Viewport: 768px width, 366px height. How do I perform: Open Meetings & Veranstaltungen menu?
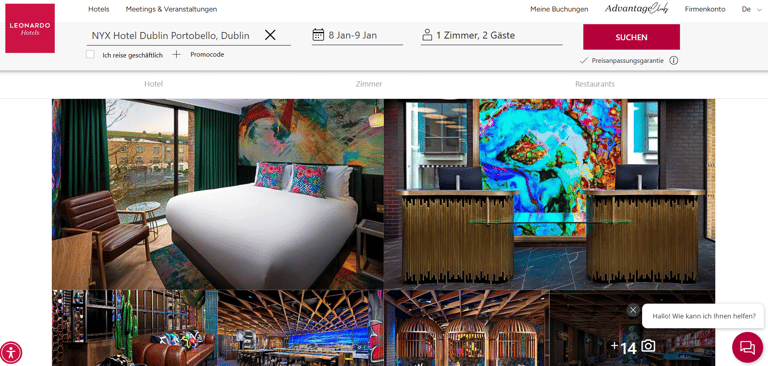pyautogui.click(x=171, y=9)
